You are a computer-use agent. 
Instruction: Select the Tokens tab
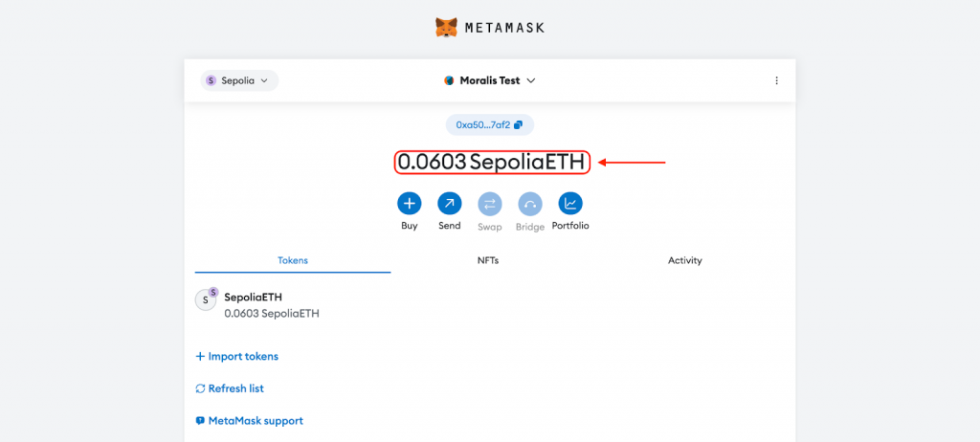coord(293,260)
